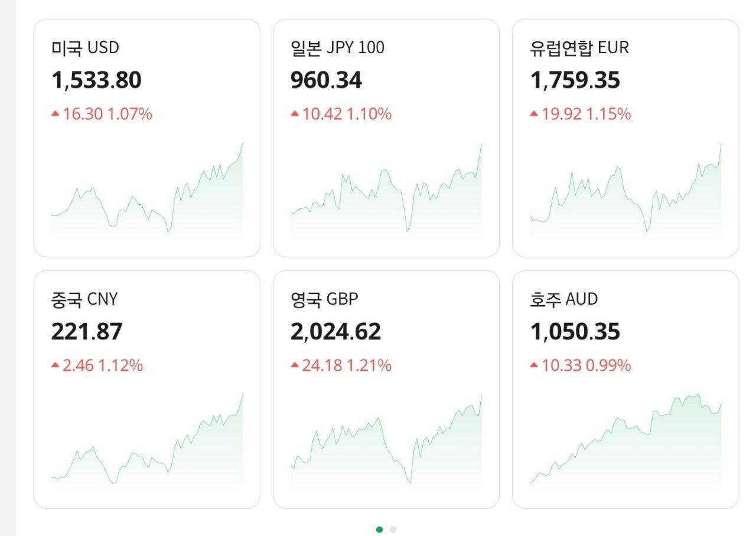Select the 유럽연합 EUR card title
This screenshot has width=756, height=536.
click(x=579, y=47)
